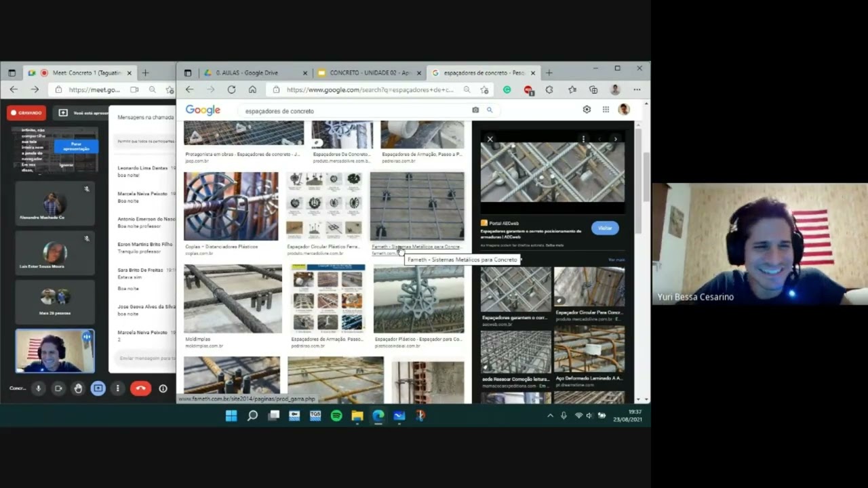This screenshot has height=488, width=868.
Task: Show hidden system tray icons
Action: click(550, 415)
